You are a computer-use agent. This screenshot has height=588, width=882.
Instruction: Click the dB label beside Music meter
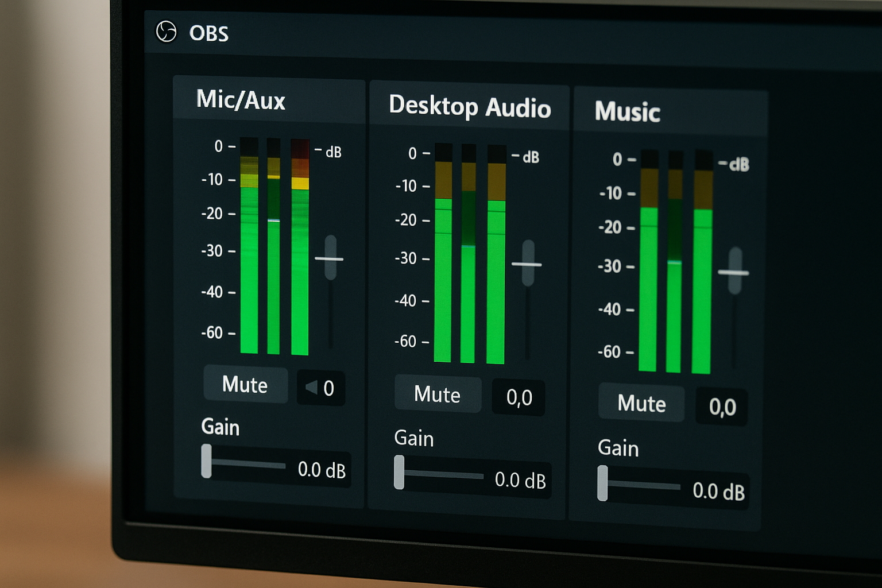pyautogui.click(x=740, y=165)
